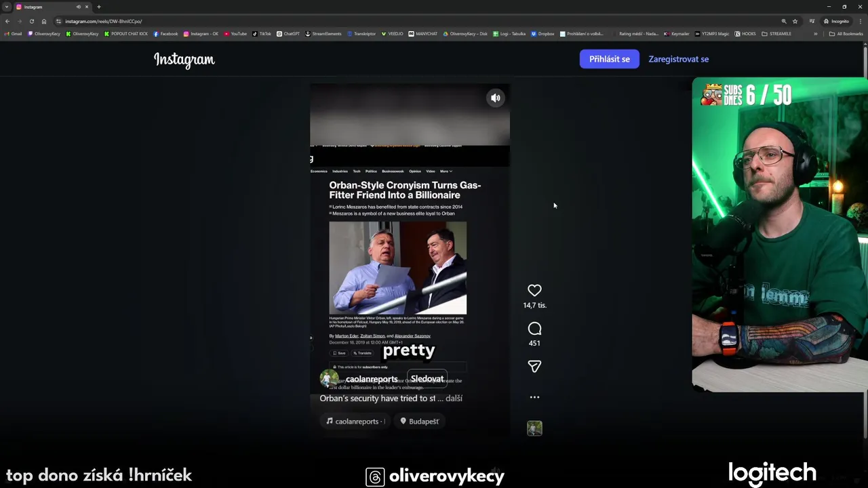Open the Keymailer bookmark
The height and width of the screenshot is (488, 868).
(x=677, y=34)
